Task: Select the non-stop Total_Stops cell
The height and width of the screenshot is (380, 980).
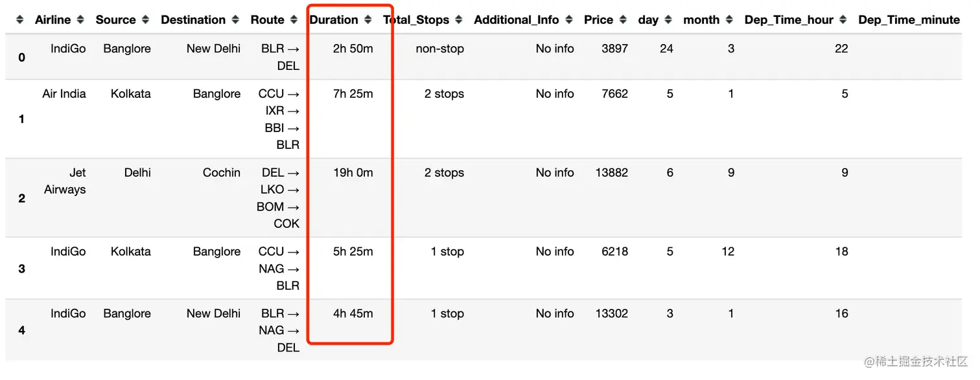Action: pyautogui.click(x=439, y=49)
